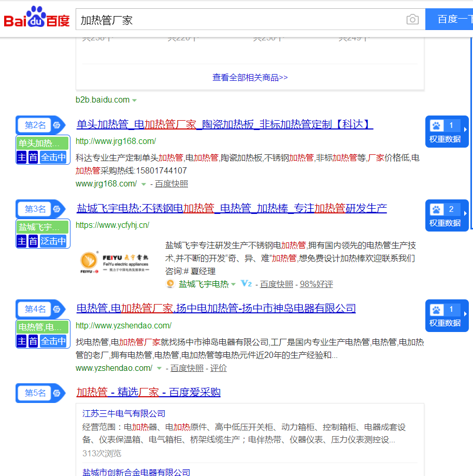Expand the arrow after www.yzshendao.com/
The width and height of the screenshot is (473, 476).
coord(159,369)
